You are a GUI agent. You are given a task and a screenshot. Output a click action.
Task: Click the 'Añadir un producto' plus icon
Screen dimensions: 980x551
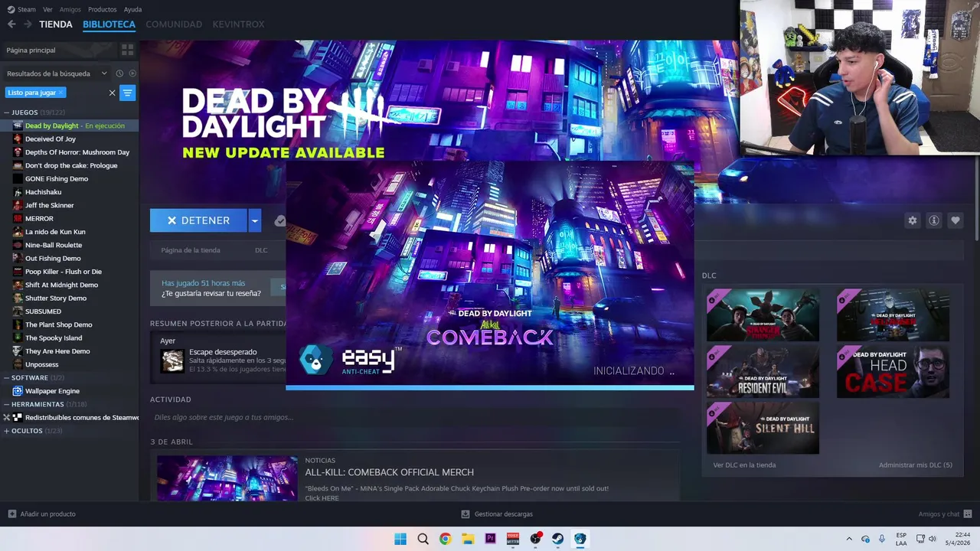point(11,514)
